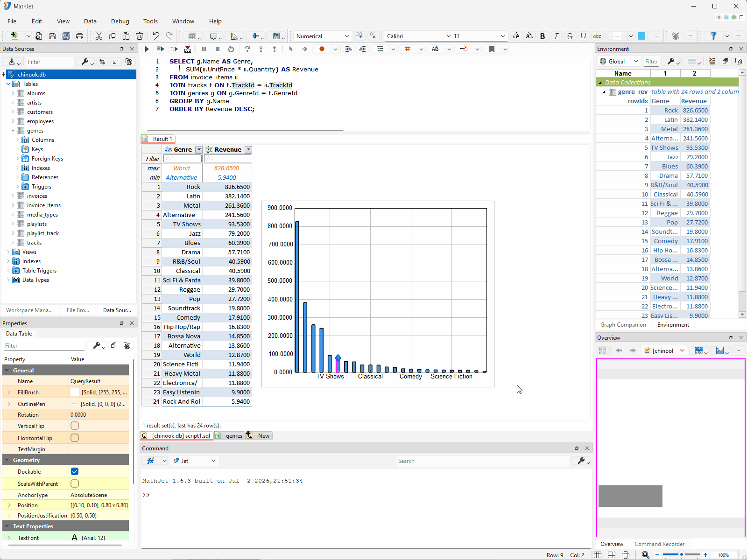747x560 pixels.
Task: Select the Data Types node
Action: tap(35, 280)
